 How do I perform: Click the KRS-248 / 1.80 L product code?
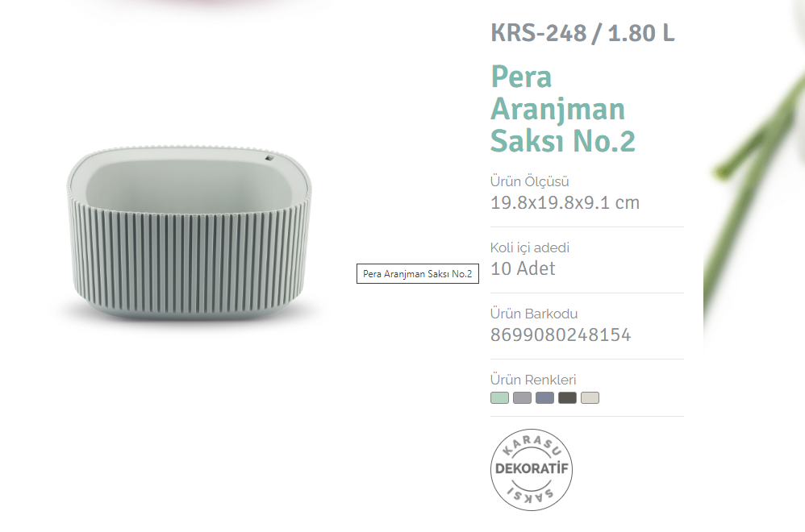[582, 33]
